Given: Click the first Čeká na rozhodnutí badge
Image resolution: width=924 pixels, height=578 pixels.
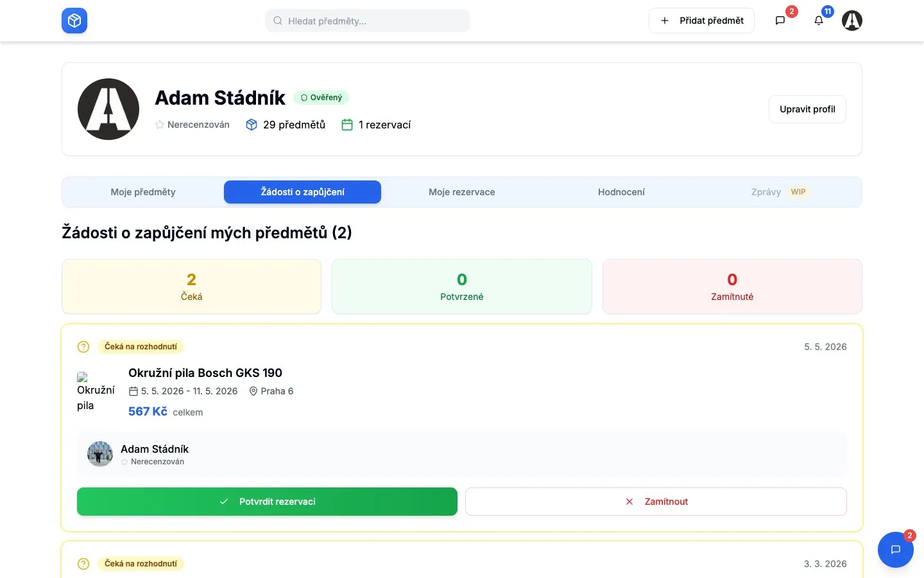Looking at the screenshot, I should coord(141,347).
